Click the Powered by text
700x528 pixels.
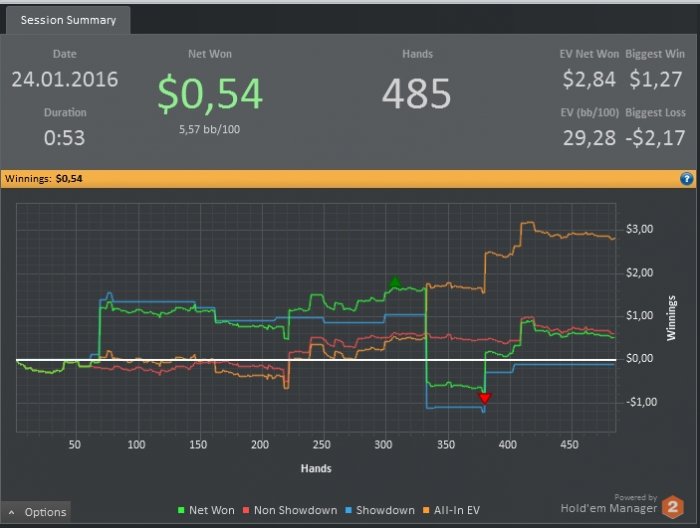[635, 497]
